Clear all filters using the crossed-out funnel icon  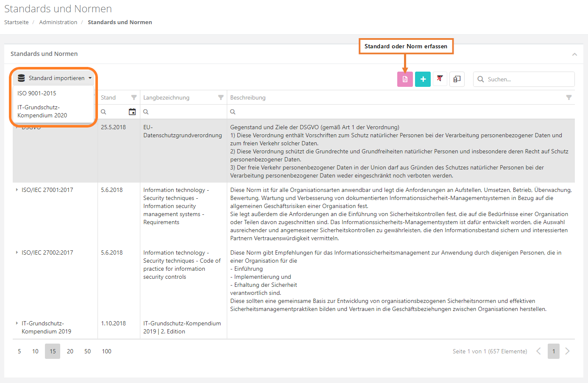point(440,79)
